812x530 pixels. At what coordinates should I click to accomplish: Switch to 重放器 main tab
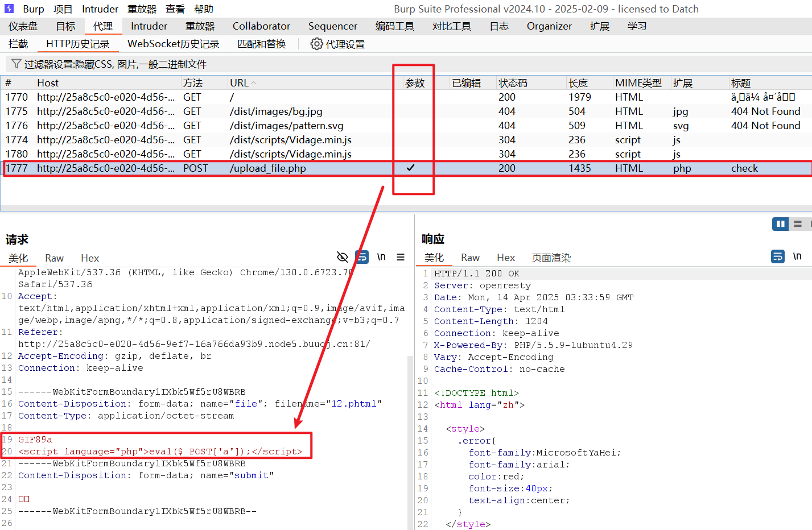tap(200, 26)
